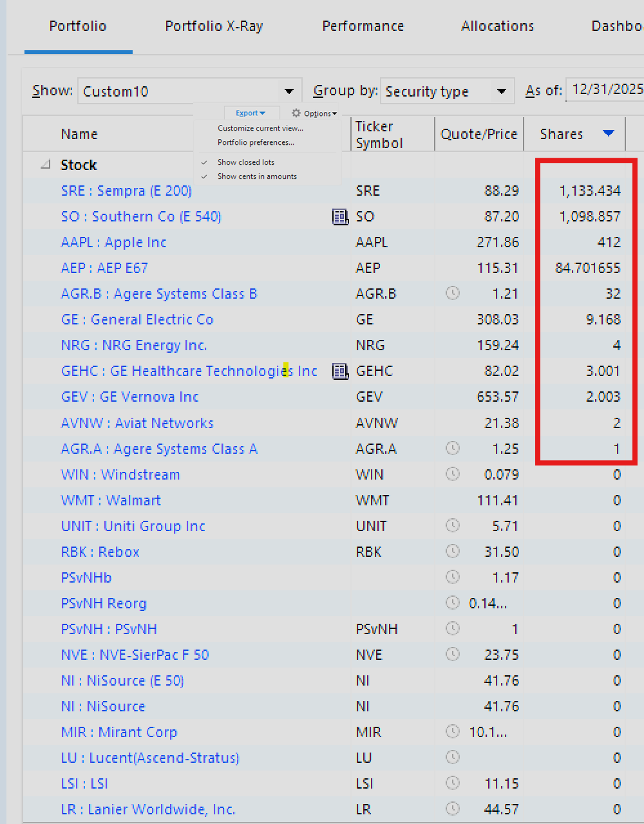This screenshot has width=644, height=824.
Task: Click clock icon in the LSI row
Action: point(453,783)
